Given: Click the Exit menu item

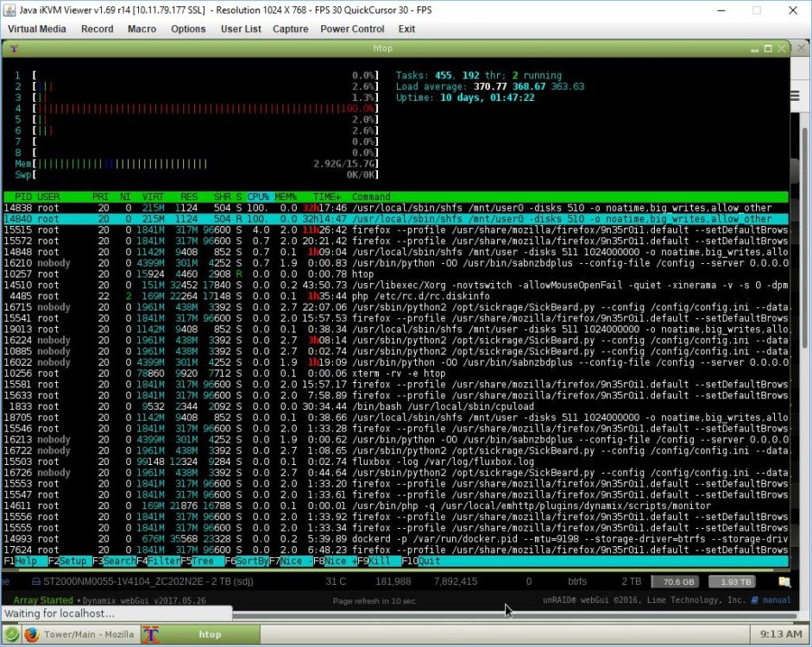Looking at the screenshot, I should click(x=406, y=29).
